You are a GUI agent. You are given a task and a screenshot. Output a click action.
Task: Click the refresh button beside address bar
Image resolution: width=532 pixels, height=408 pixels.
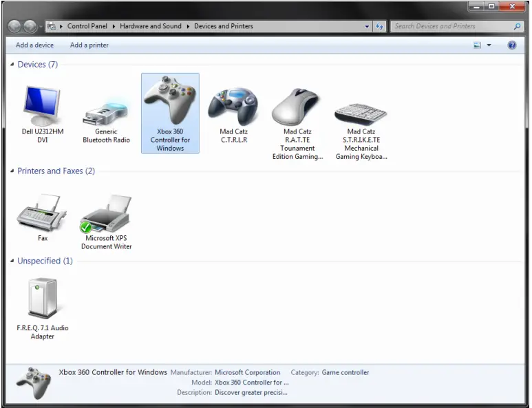pyautogui.click(x=379, y=26)
